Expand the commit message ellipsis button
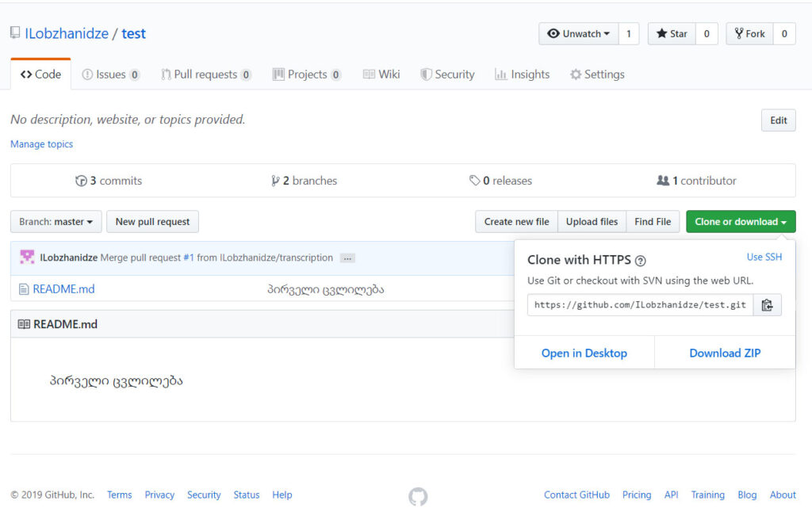This screenshot has width=812, height=527. [x=347, y=258]
